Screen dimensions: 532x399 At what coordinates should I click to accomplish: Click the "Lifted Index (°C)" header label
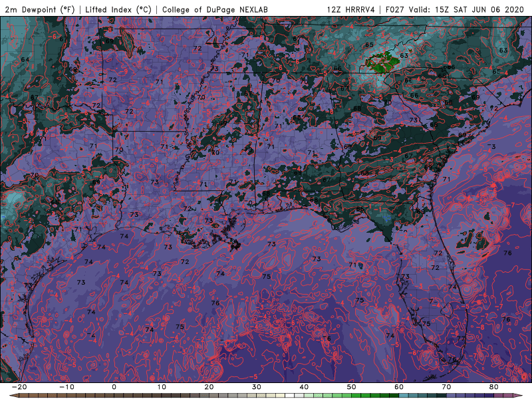pos(118,9)
